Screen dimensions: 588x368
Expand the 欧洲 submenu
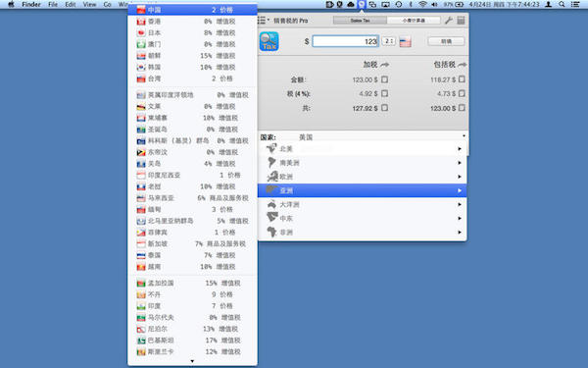pyautogui.click(x=363, y=177)
